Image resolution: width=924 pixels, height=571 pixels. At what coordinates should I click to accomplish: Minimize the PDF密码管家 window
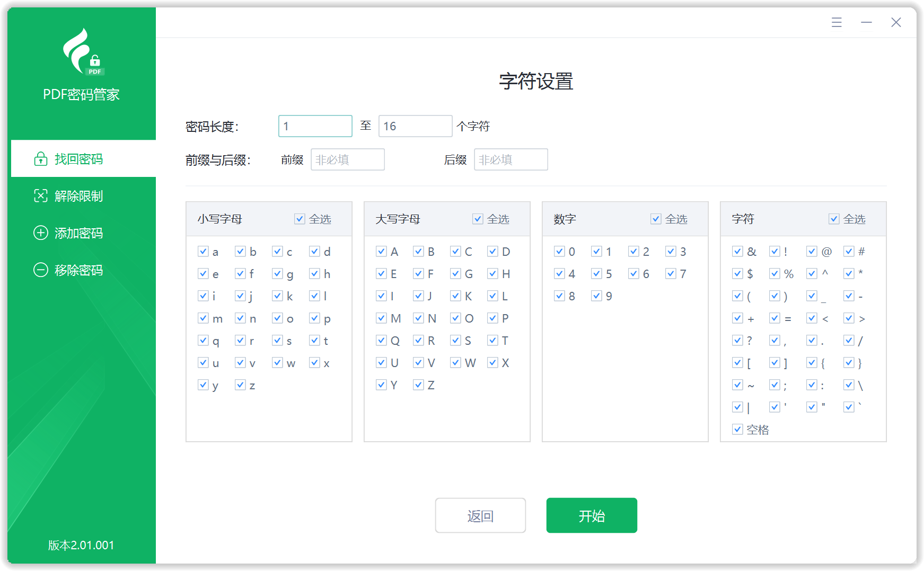coord(866,22)
